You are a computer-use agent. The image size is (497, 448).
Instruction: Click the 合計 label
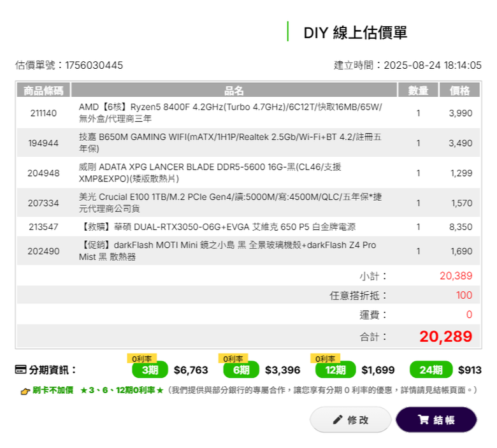point(373,336)
